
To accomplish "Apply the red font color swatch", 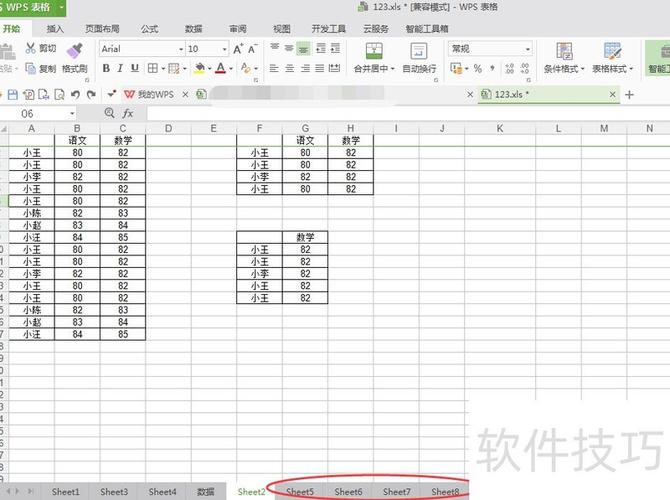I will tap(220, 68).
